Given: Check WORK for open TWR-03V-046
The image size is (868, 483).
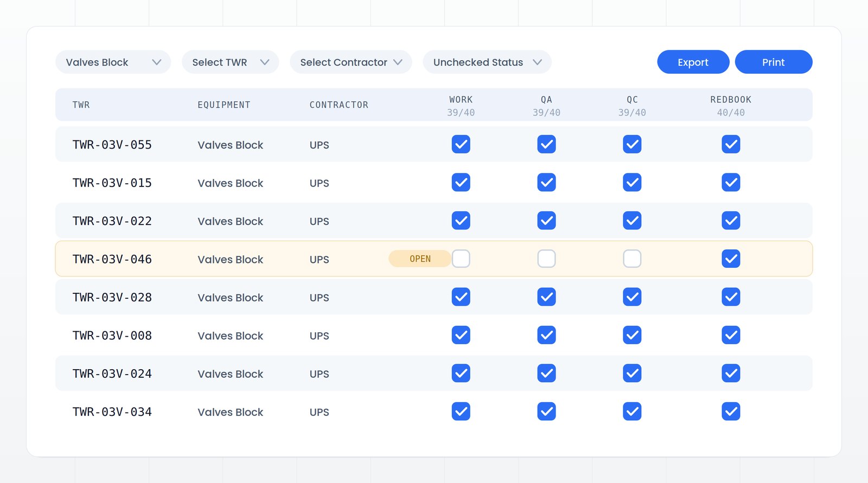Looking at the screenshot, I should click(461, 259).
